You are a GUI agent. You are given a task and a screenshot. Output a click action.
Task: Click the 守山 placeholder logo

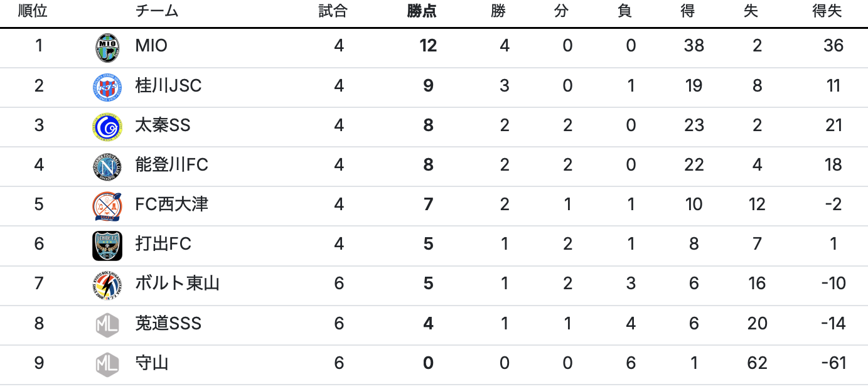click(x=107, y=363)
